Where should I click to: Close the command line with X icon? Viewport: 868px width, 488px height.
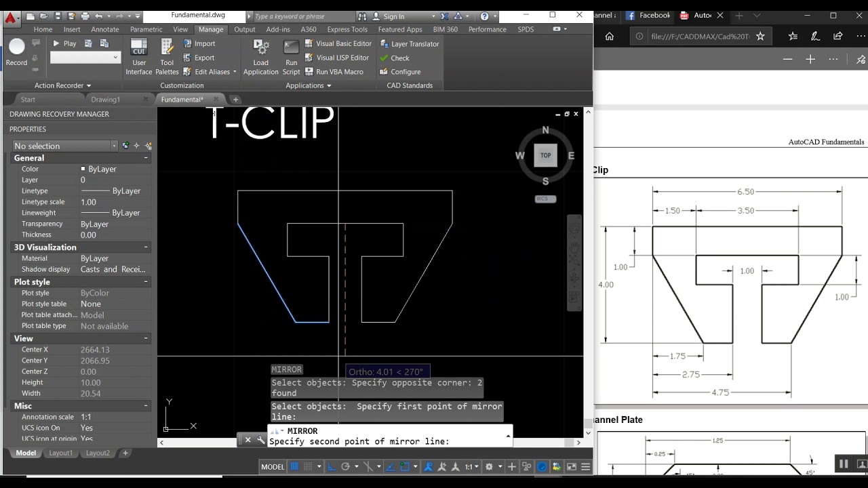click(x=248, y=440)
